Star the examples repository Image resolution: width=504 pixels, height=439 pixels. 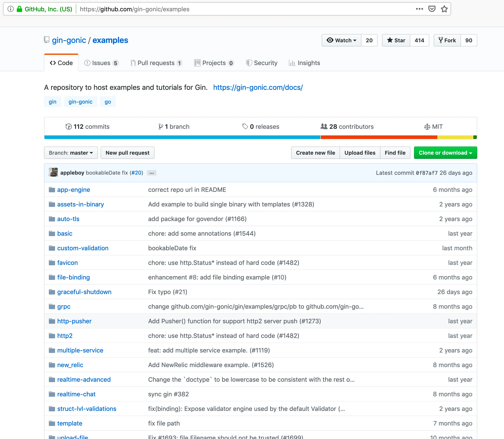pos(395,40)
